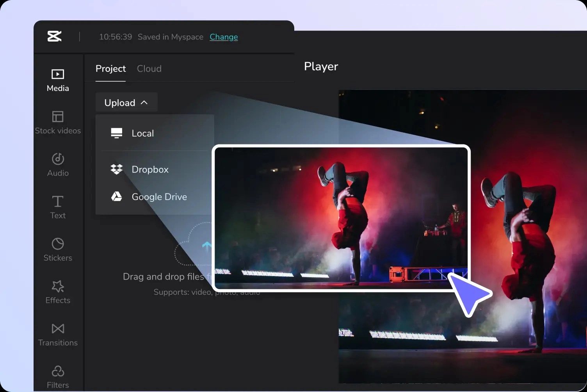
Task: Switch to the Cloud tab
Action: 149,69
